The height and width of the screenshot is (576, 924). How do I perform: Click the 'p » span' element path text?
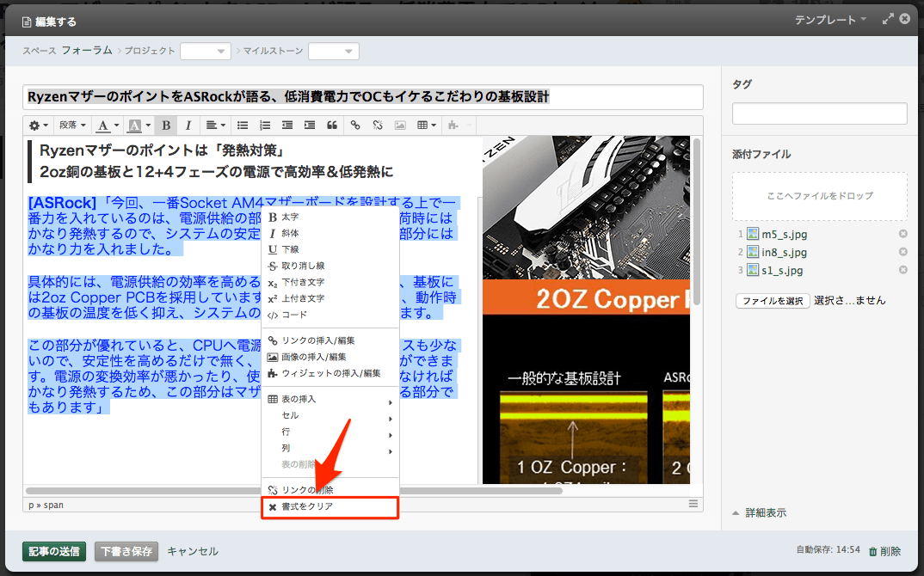point(46,506)
